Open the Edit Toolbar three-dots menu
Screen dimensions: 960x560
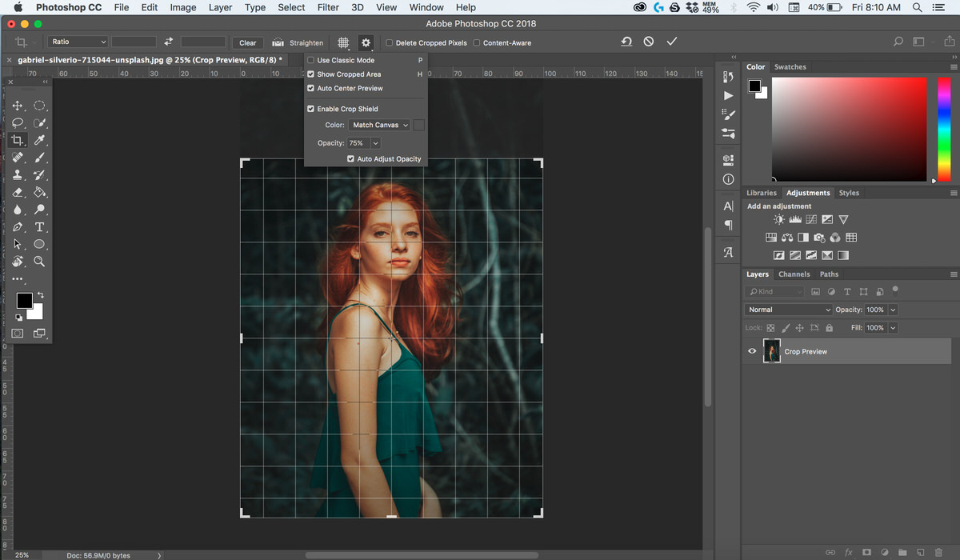tap(18, 279)
